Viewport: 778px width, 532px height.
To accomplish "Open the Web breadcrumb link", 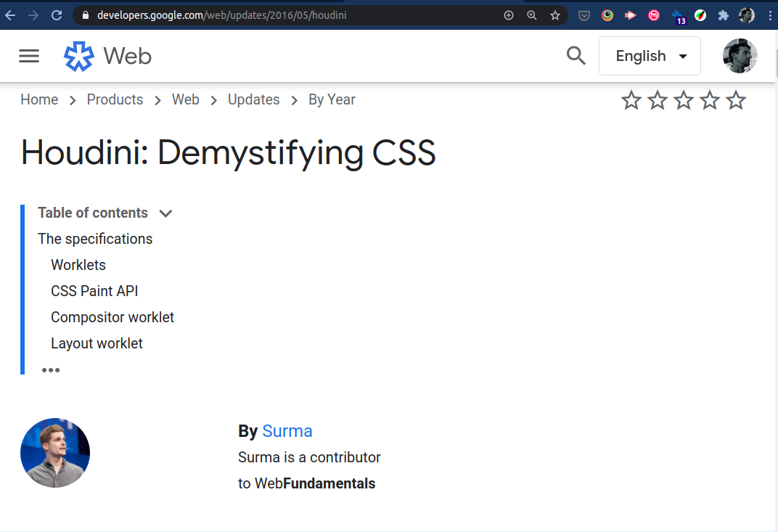I will click(x=186, y=99).
